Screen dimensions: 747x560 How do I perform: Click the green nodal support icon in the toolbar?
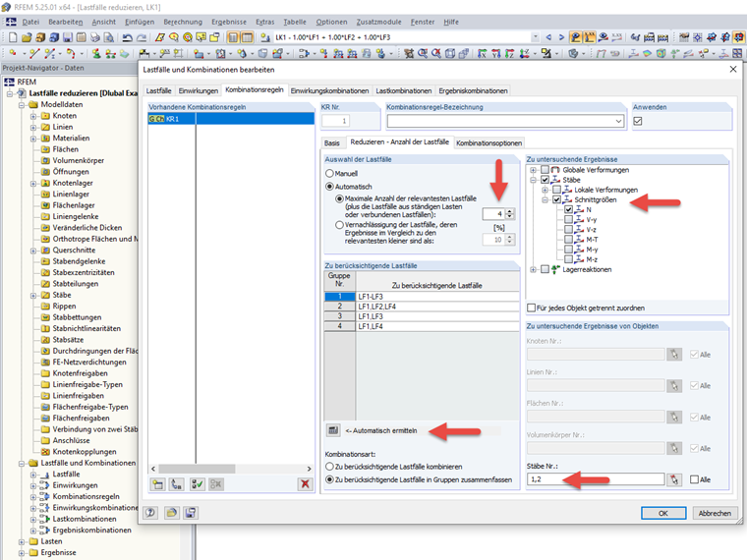pos(96,54)
